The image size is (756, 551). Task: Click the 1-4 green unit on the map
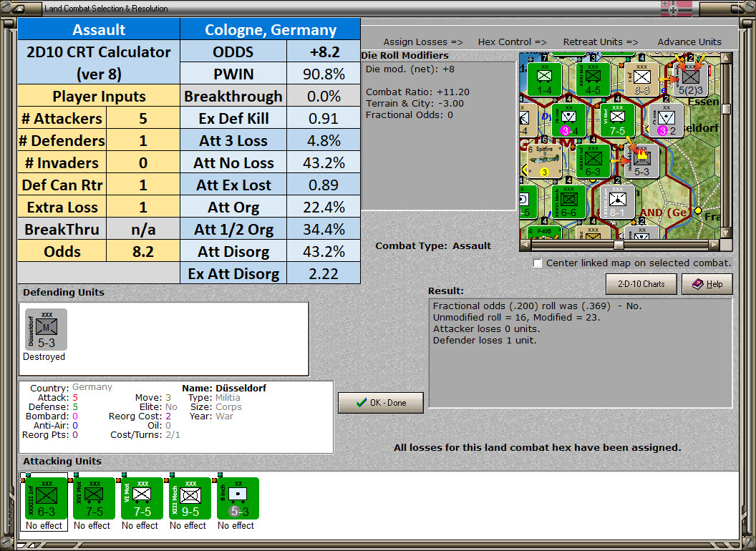pos(544,79)
